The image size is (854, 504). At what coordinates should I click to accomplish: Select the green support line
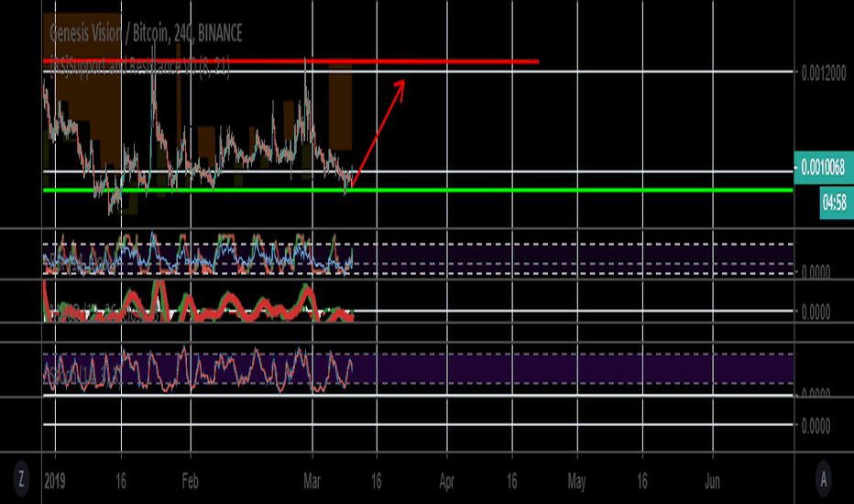tap(418, 191)
